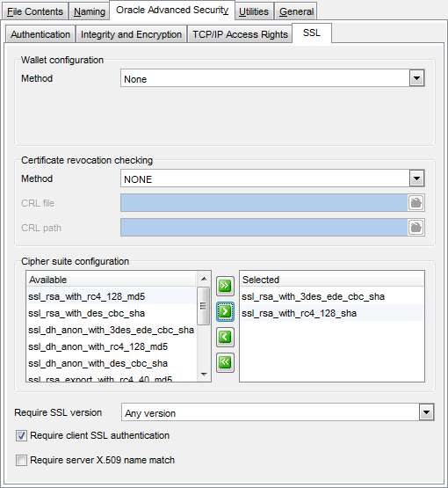Viewport: 448px width, 488px height.
Task: Enable Require server X.509 name match
Action: point(21,460)
